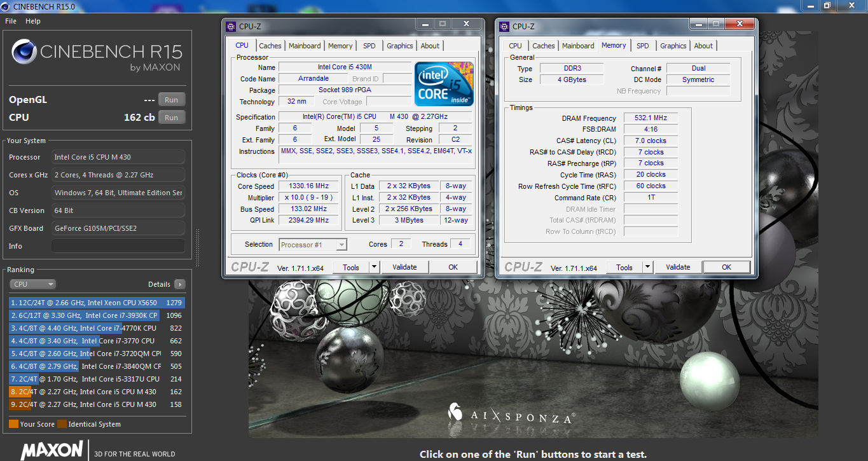
Task: Click Tools button in left CPU-Z
Action: click(x=351, y=268)
